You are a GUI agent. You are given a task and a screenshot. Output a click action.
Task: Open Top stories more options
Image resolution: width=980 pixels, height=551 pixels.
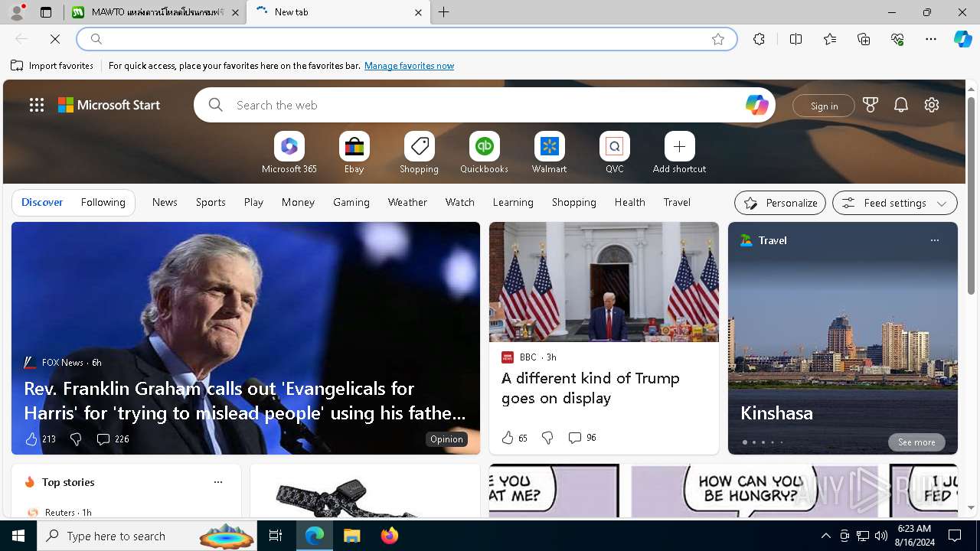click(x=218, y=482)
